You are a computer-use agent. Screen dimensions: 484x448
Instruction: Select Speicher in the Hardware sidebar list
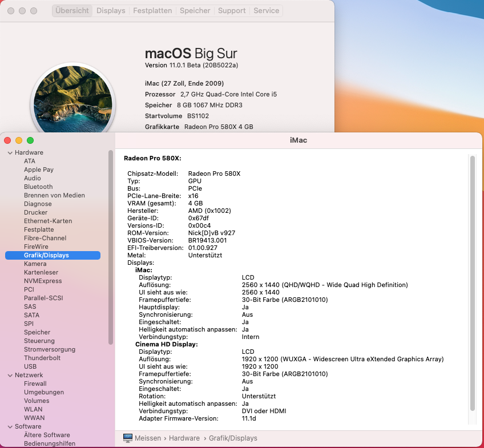click(x=37, y=332)
